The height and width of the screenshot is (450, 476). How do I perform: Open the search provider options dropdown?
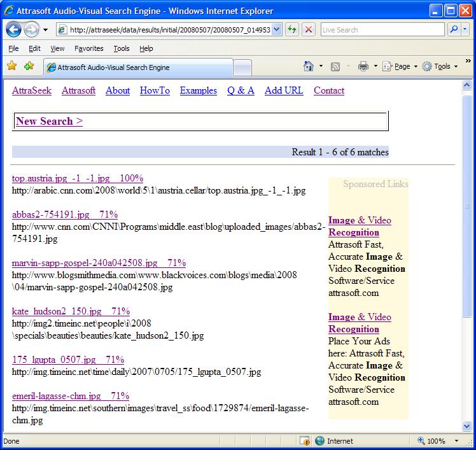coord(465,30)
